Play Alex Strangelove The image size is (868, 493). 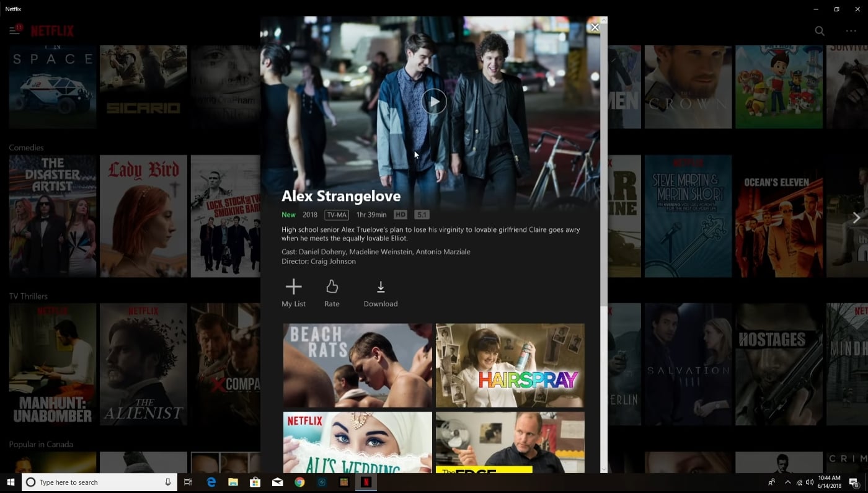(x=433, y=101)
